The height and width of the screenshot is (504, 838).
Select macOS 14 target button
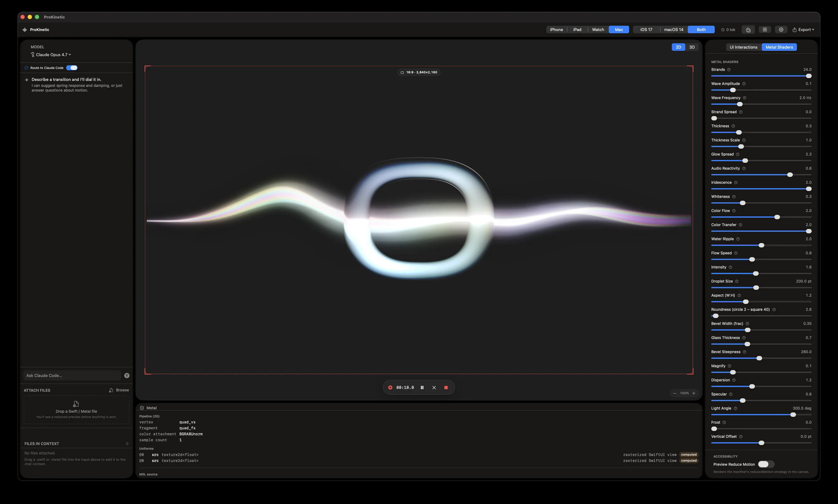click(x=673, y=29)
